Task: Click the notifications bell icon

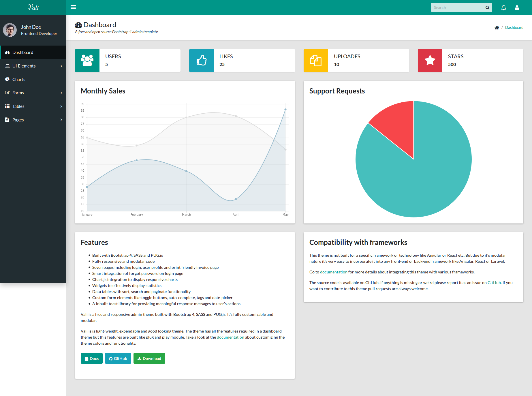Action: (503, 7)
